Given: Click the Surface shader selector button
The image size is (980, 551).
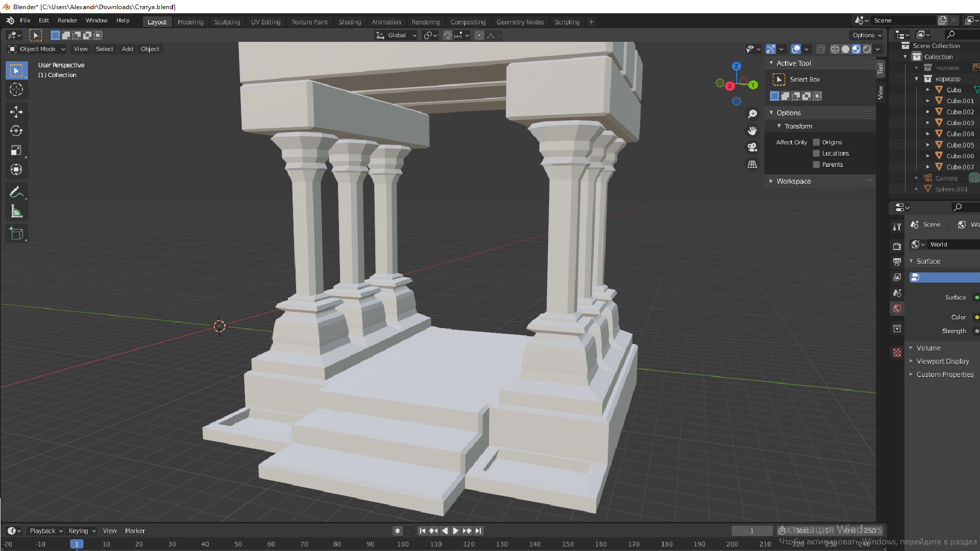Looking at the screenshot, I should click(x=944, y=278).
